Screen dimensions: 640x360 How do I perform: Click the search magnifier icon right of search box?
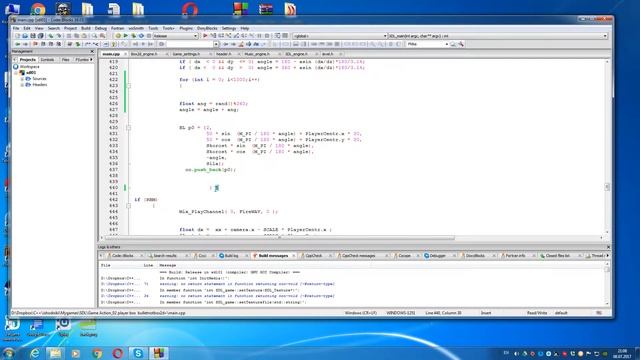pyautogui.click(x=453, y=44)
